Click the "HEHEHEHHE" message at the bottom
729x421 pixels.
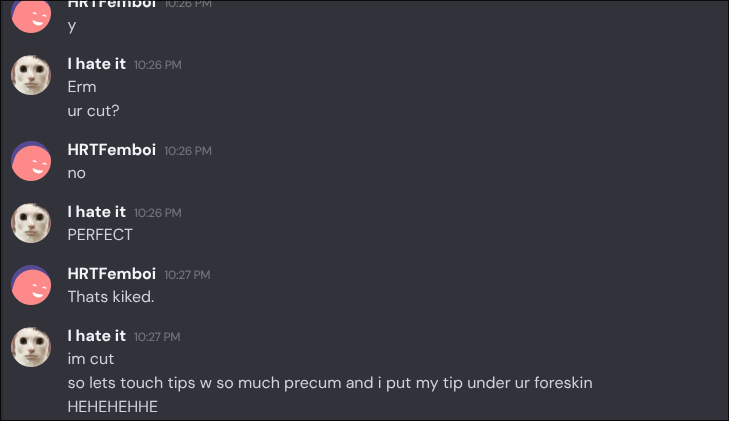click(113, 407)
